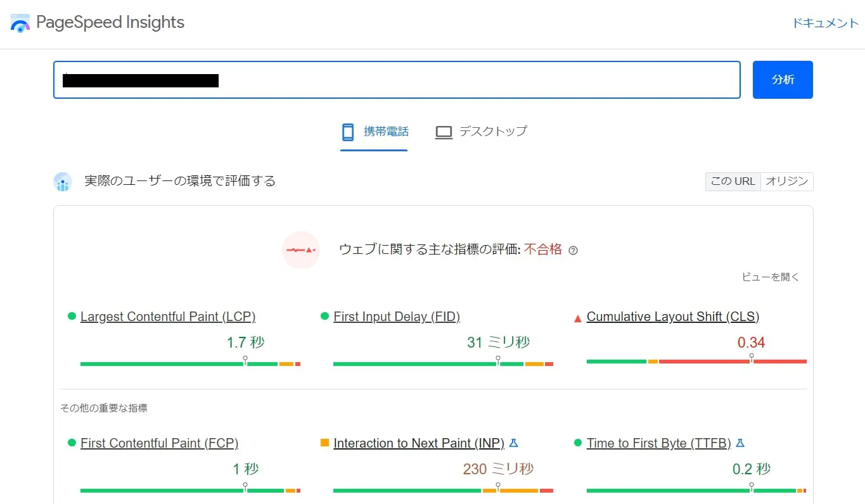Open First Input Delay (FID) link
This screenshot has height=504, width=865.
397,317
